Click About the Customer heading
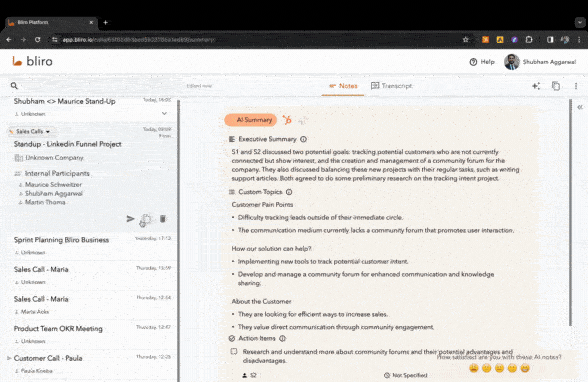This screenshot has height=382, width=588. pos(261,301)
